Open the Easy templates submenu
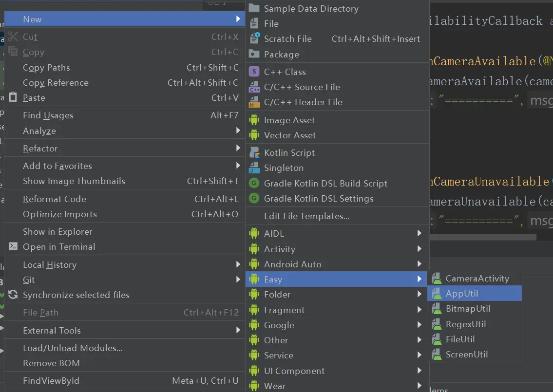This screenshot has height=392, width=553. pos(337,279)
